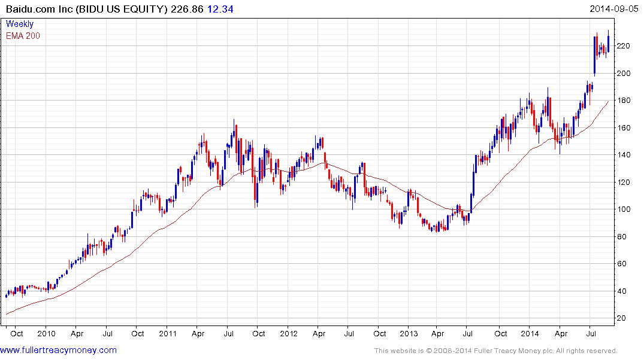Click the 160 price axis label
Image resolution: width=644 pixels, height=359 pixels.
coord(624,127)
